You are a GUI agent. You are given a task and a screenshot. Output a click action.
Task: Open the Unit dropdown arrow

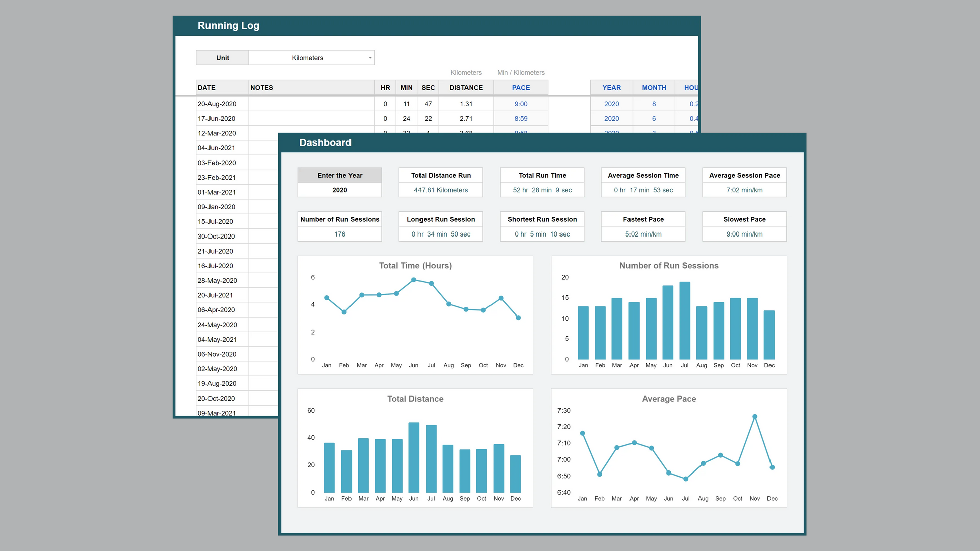point(370,58)
